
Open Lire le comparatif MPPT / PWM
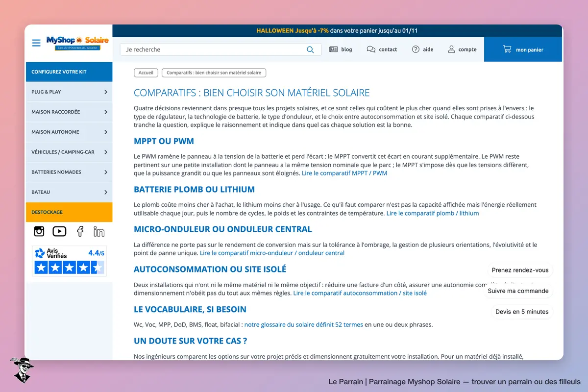[x=344, y=173]
